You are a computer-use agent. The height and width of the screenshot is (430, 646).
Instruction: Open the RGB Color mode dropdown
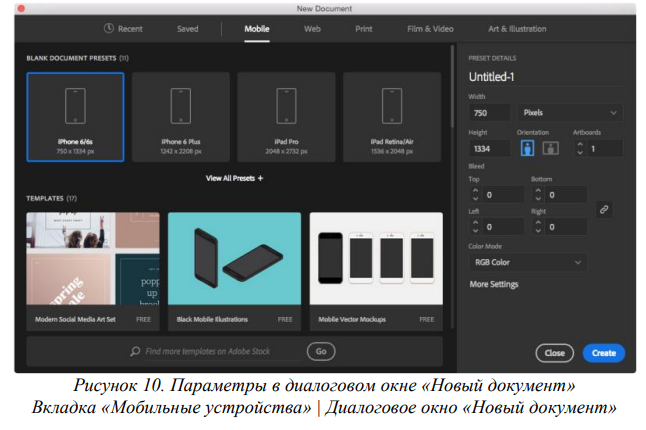coord(528,262)
